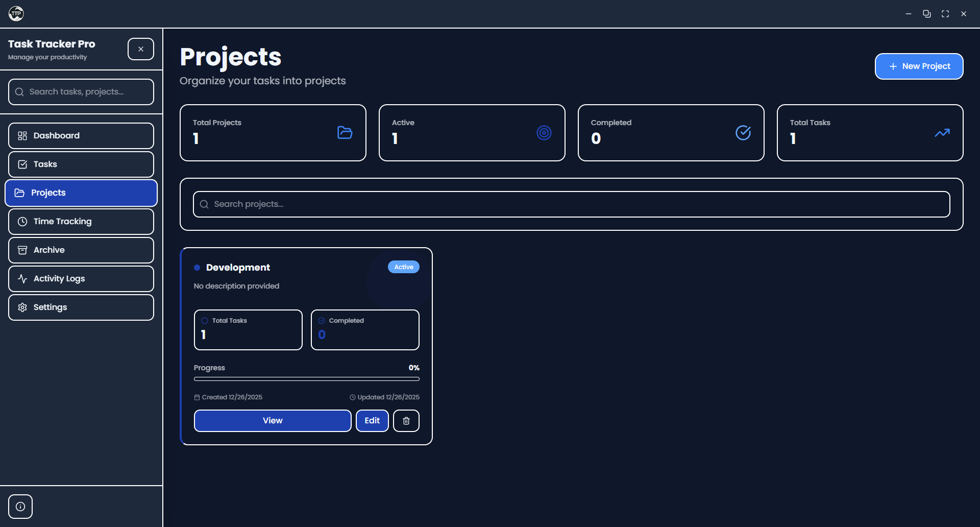Collapse the sidebar with the X button
This screenshot has height=527, width=980.
tap(140, 49)
